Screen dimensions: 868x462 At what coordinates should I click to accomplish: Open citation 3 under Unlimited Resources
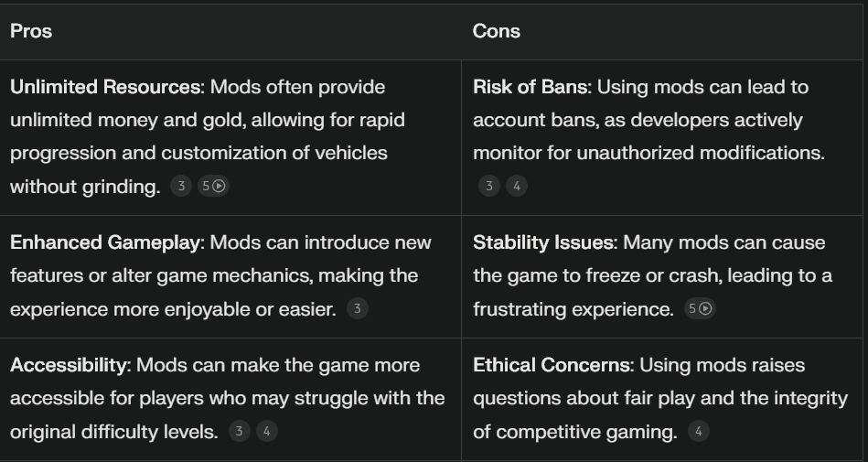click(181, 186)
